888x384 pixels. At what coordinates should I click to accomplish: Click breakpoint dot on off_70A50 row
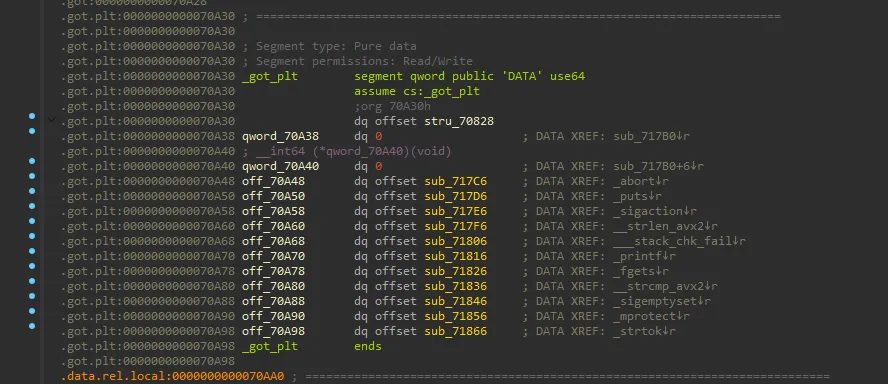(x=32, y=191)
